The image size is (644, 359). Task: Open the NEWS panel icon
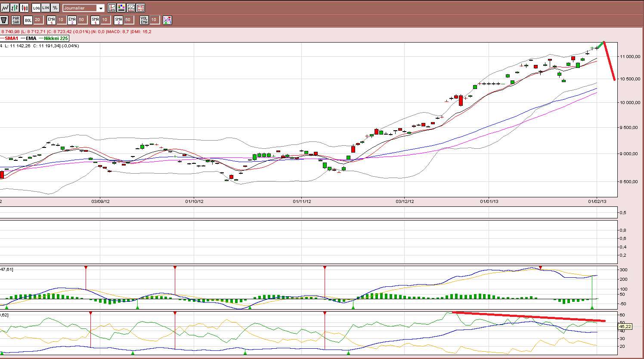(x=140, y=8)
